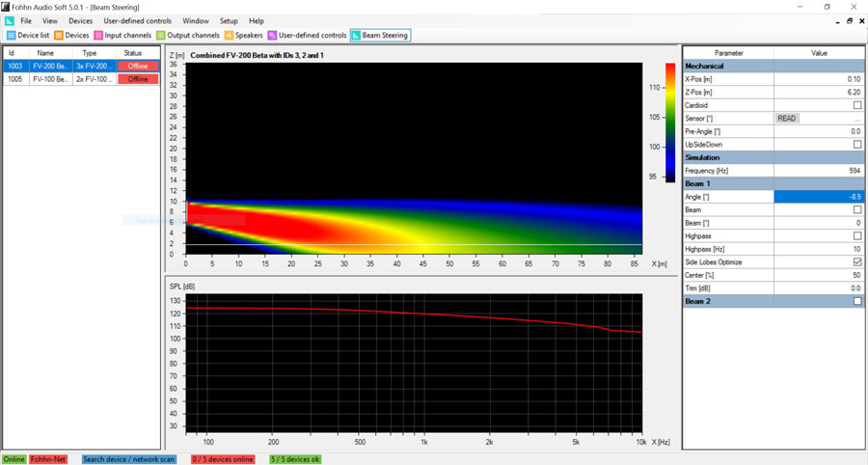Edit the Beam degrees value 0
The image size is (868, 465).
click(x=819, y=223)
